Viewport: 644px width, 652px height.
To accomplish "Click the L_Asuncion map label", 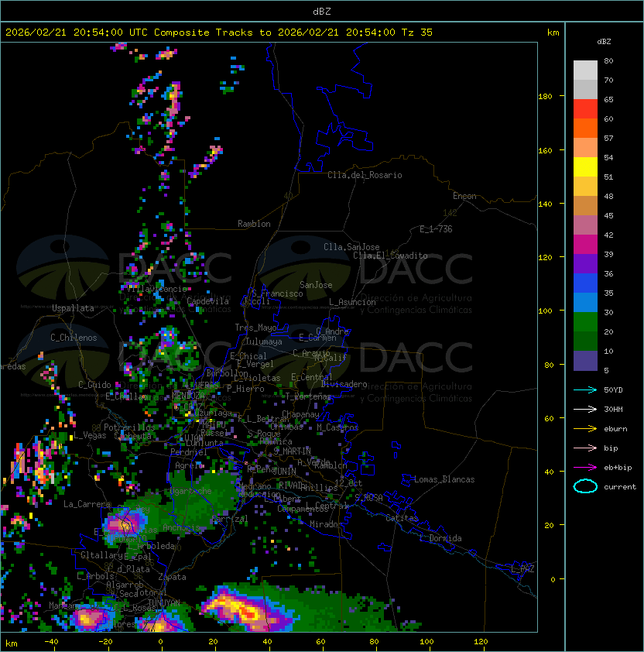I will point(352,302).
